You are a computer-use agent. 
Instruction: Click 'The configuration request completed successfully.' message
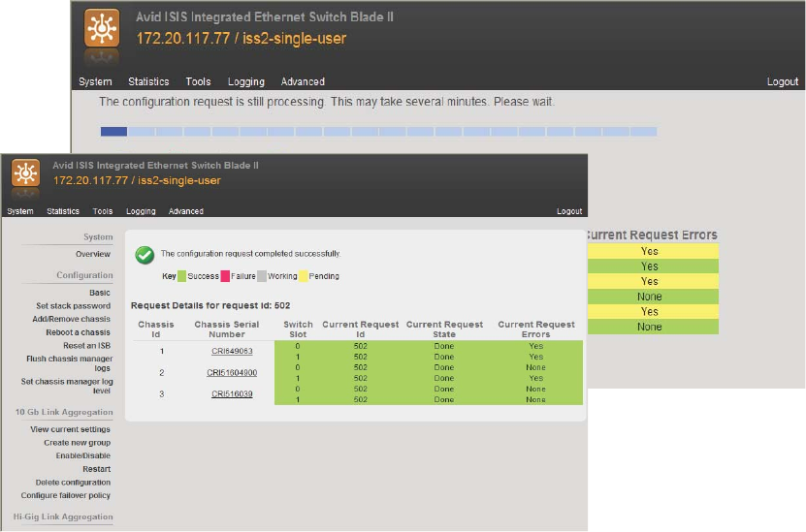coord(251,254)
